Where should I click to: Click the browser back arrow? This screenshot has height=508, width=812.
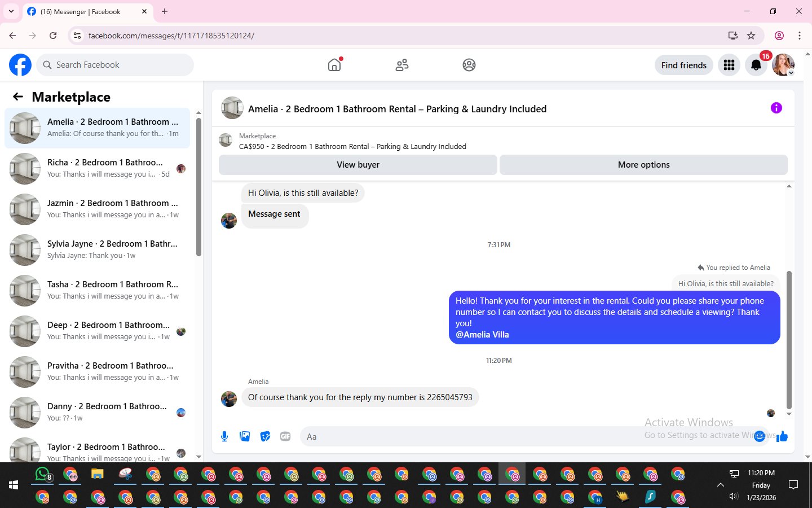coord(12,36)
